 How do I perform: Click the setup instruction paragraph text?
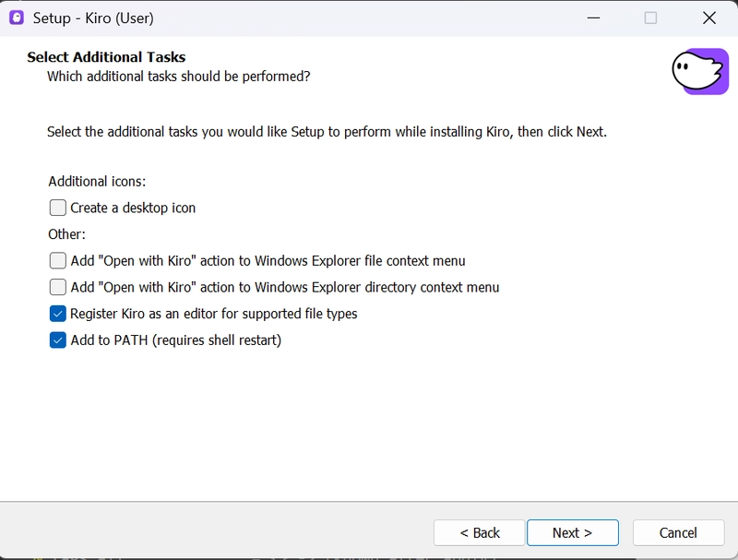pyautogui.click(x=327, y=132)
